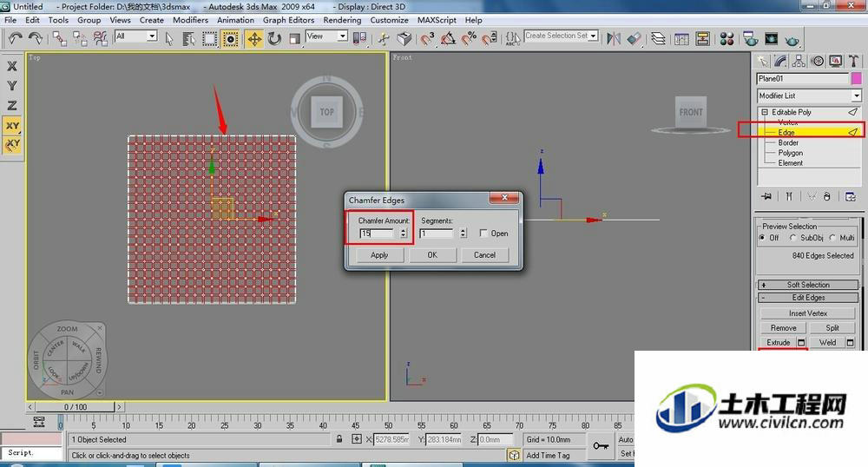Click the Segments spinner arrows
868x467 pixels.
(x=463, y=233)
